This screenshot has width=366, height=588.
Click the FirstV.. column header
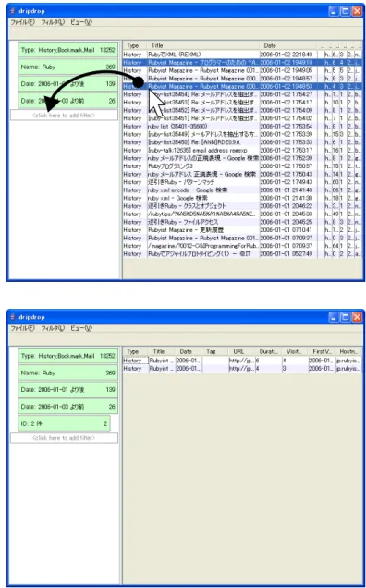322,351
